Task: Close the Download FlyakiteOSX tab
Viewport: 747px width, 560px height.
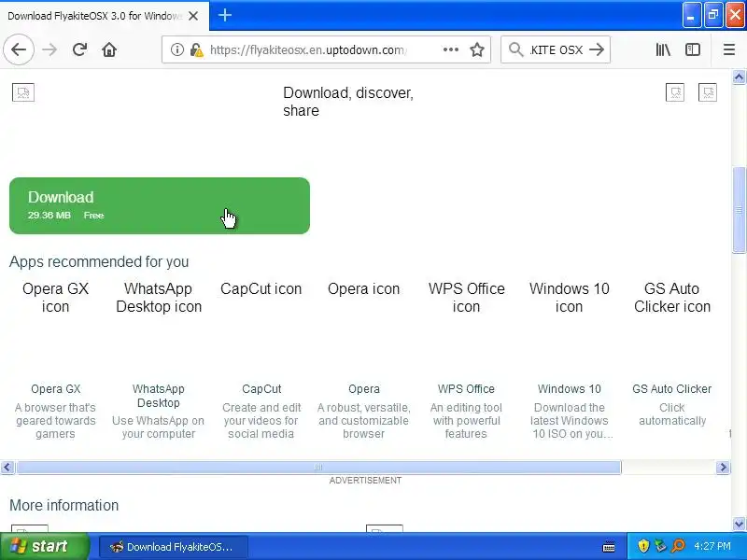Action: click(193, 16)
